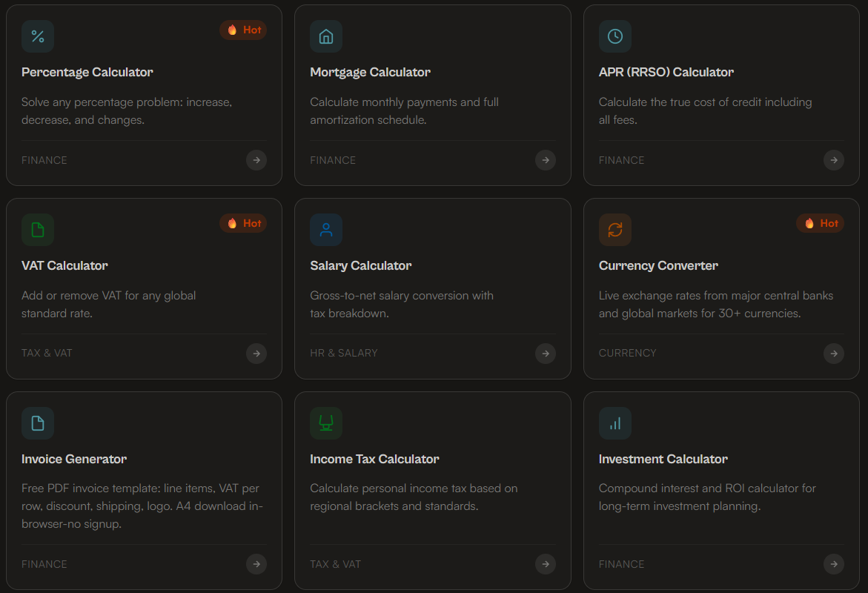Click the Hot badge on VAT Calculator
This screenshot has height=593, width=868.
pyautogui.click(x=244, y=223)
